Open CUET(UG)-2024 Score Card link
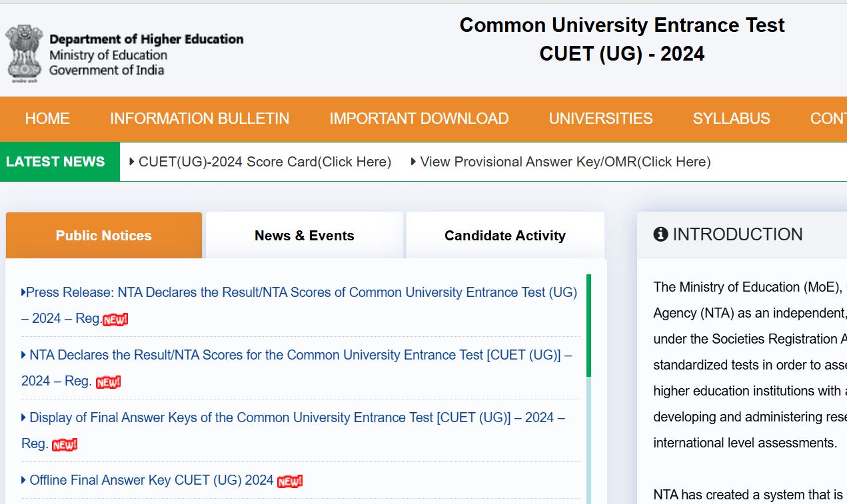Image resolution: width=847 pixels, height=504 pixels. pos(265,162)
